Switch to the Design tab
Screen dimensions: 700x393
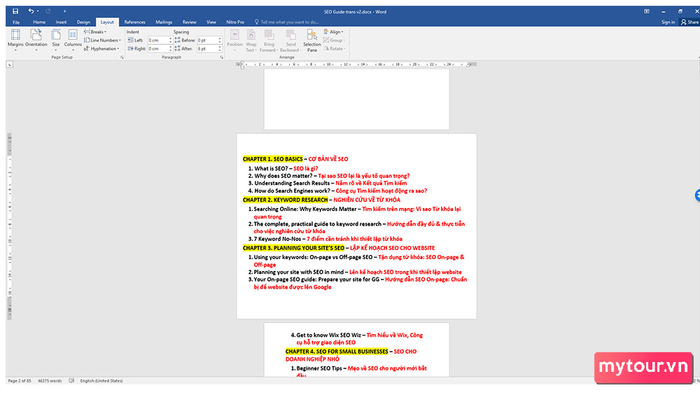83,22
